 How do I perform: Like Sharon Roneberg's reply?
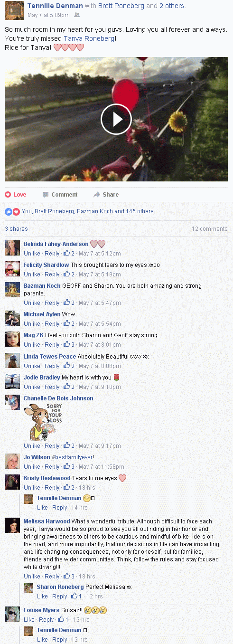(x=42, y=597)
